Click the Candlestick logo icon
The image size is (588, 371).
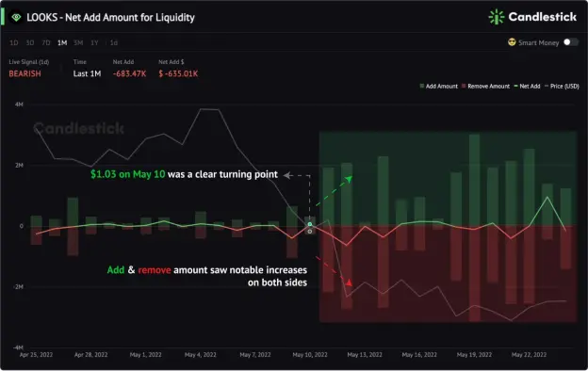[x=497, y=17]
